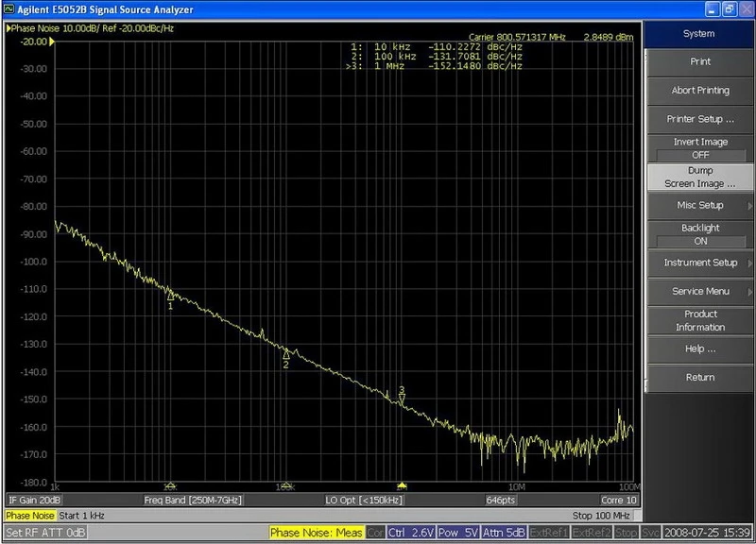This screenshot has width=756, height=544.
Task: Open Help softkey
Action: 700,348
